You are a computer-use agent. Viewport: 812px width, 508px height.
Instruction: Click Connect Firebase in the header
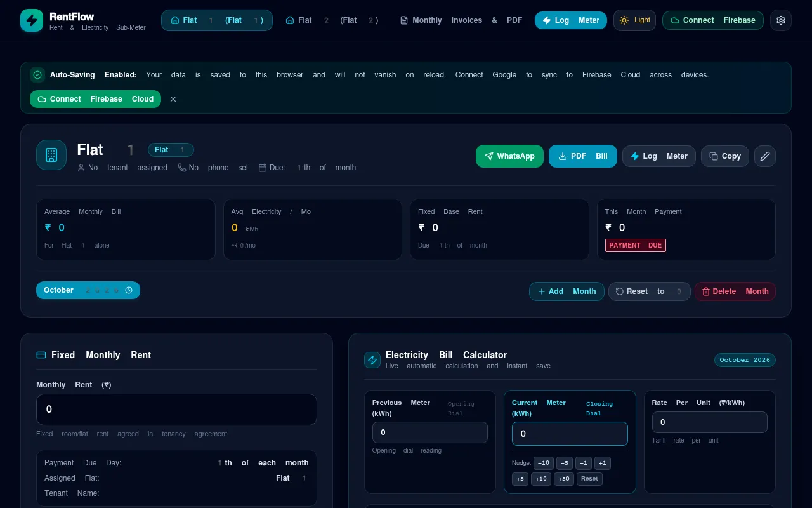(713, 20)
